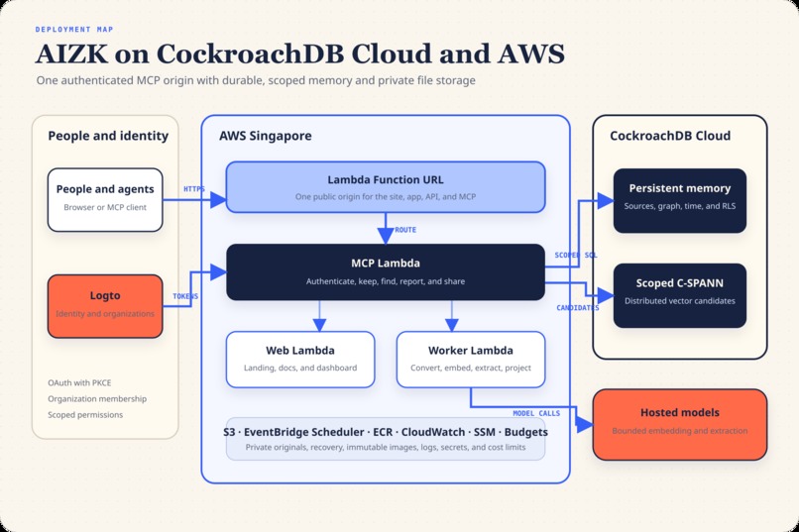
Task: Click "Landing, docs, and dashboard" caption
Action: pos(300,368)
